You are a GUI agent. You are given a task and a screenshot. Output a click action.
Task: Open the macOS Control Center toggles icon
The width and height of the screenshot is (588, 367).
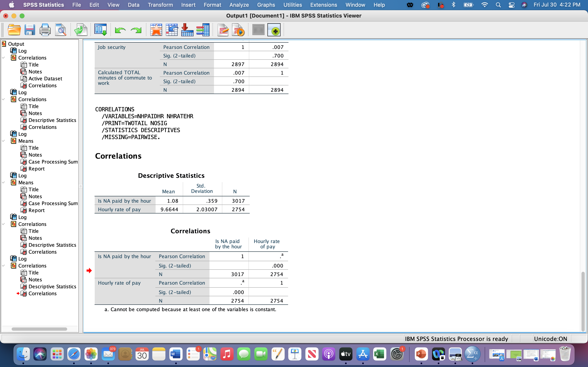tap(511, 5)
